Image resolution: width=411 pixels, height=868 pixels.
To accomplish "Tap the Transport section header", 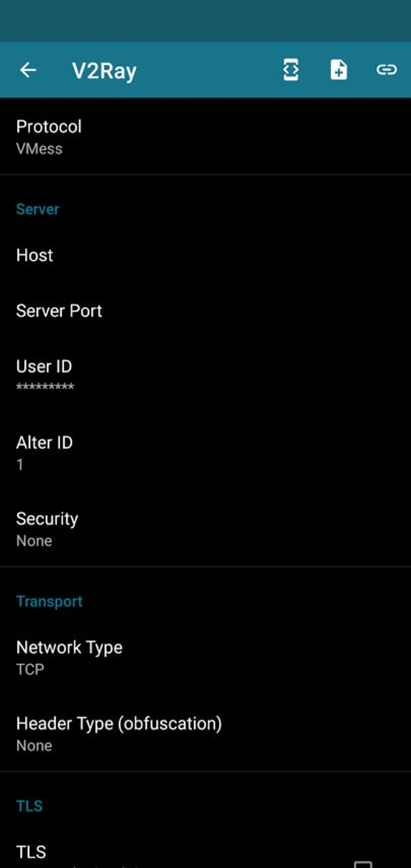I will click(49, 602).
